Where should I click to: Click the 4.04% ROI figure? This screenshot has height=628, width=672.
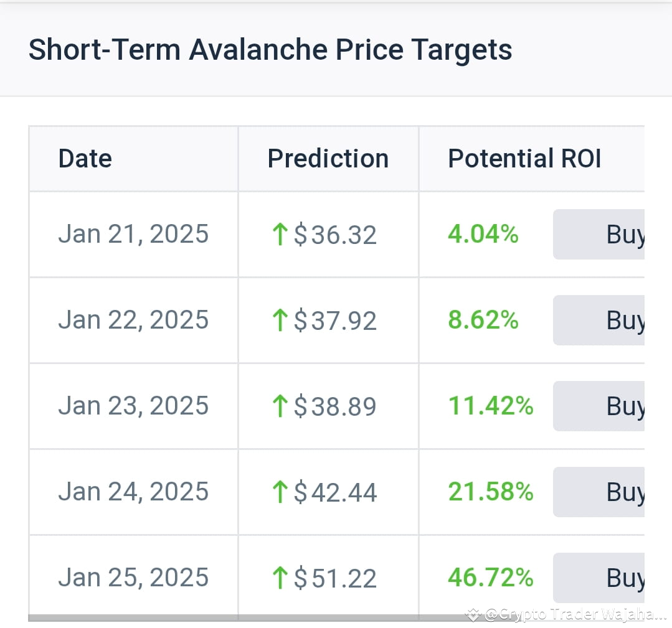(483, 235)
